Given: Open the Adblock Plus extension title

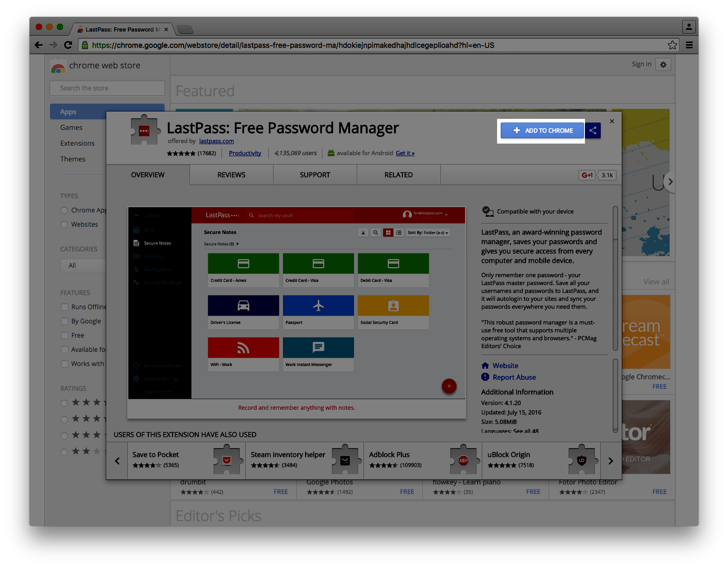Looking at the screenshot, I should [x=389, y=455].
